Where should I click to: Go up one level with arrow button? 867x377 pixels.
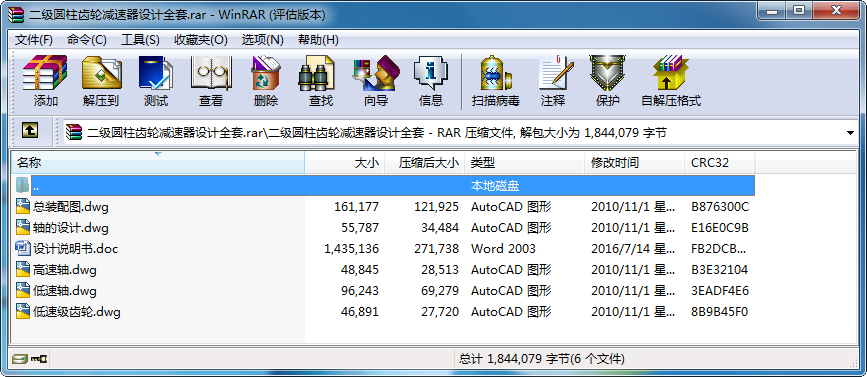coord(30,130)
